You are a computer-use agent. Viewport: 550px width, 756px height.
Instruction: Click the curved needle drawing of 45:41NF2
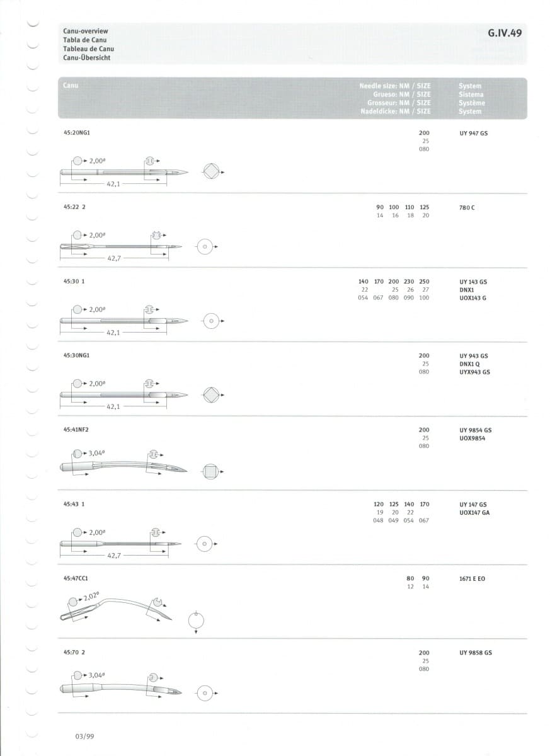(123, 467)
